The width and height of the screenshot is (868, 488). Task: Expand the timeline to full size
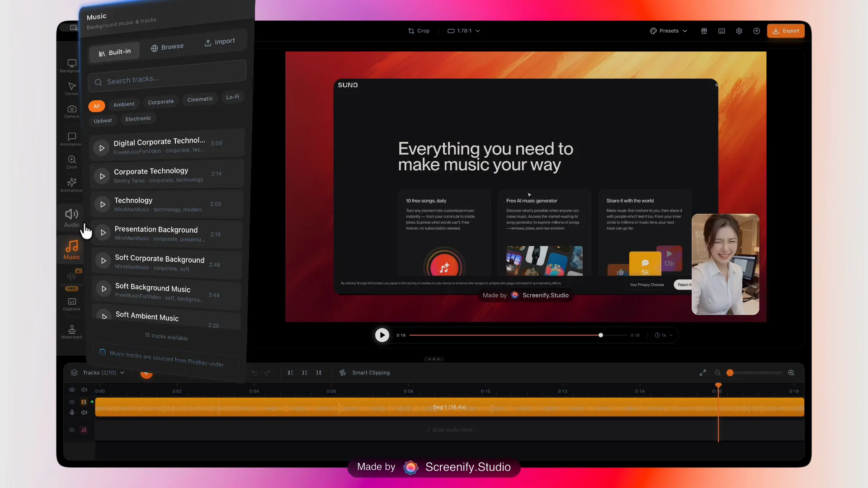point(703,373)
